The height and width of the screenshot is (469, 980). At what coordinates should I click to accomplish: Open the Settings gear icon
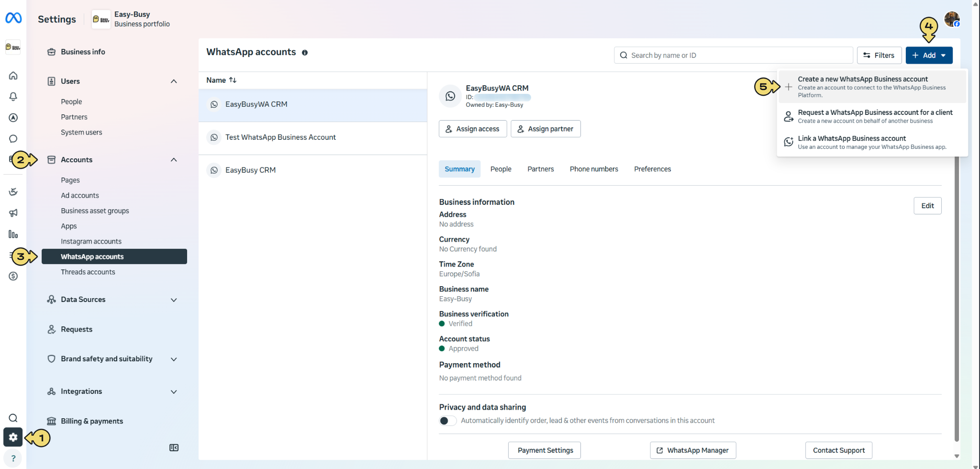13,437
